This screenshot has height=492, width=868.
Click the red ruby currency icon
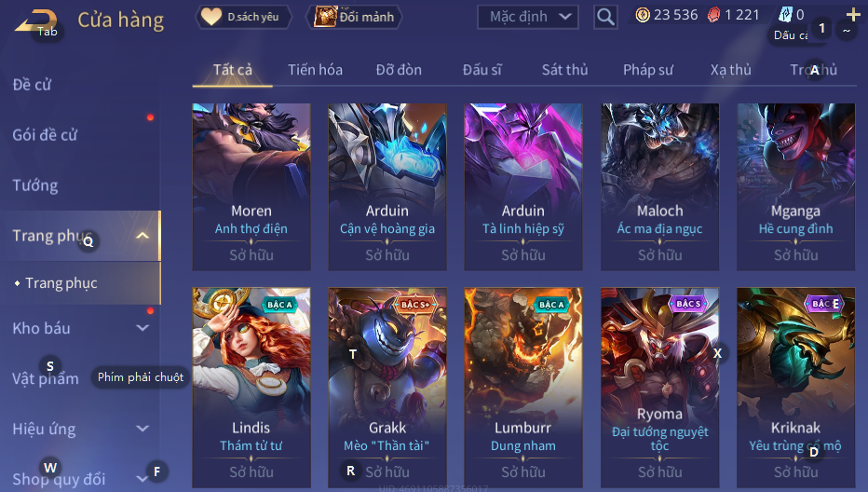tap(714, 15)
